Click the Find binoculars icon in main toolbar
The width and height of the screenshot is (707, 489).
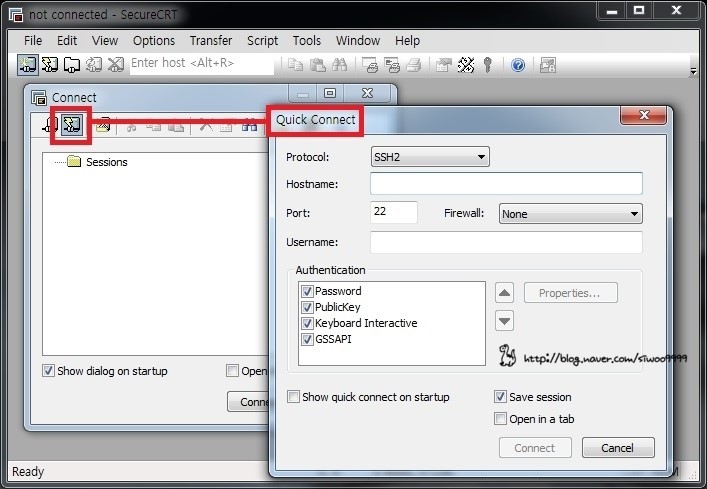(x=339, y=64)
